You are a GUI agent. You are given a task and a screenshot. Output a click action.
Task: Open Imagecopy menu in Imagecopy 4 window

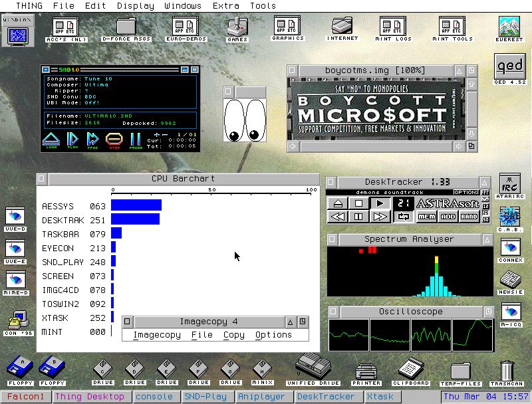[x=157, y=335]
